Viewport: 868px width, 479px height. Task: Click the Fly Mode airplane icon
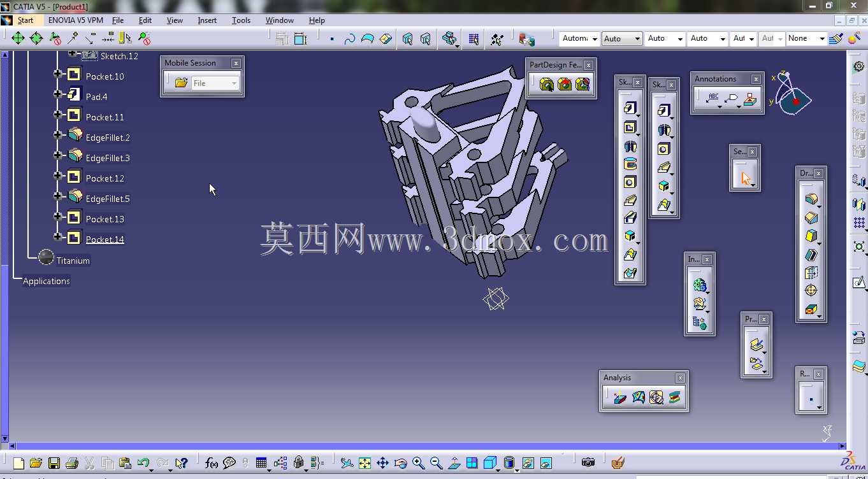click(347, 463)
